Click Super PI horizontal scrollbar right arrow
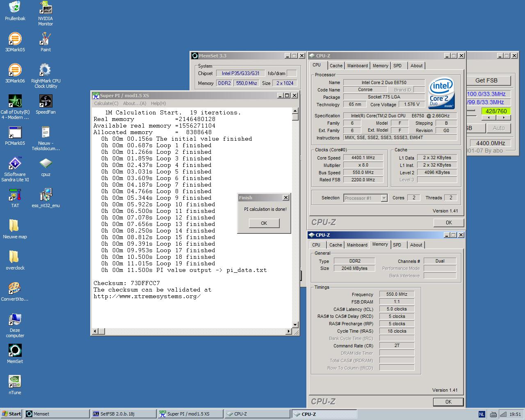Screen dimensions: 525x420 (x=289, y=331)
